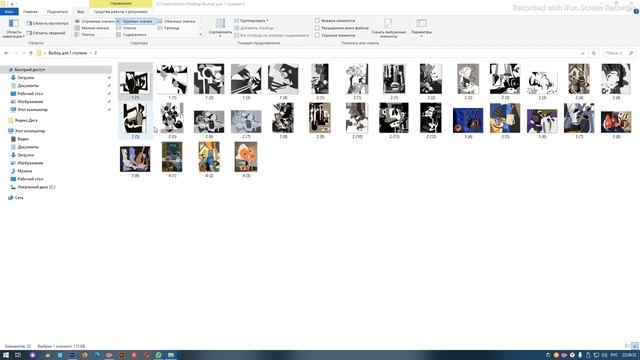This screenshot has width=640, height=360.
Task: Switch to details view icon in status bar
Action: tap(627, 346)
